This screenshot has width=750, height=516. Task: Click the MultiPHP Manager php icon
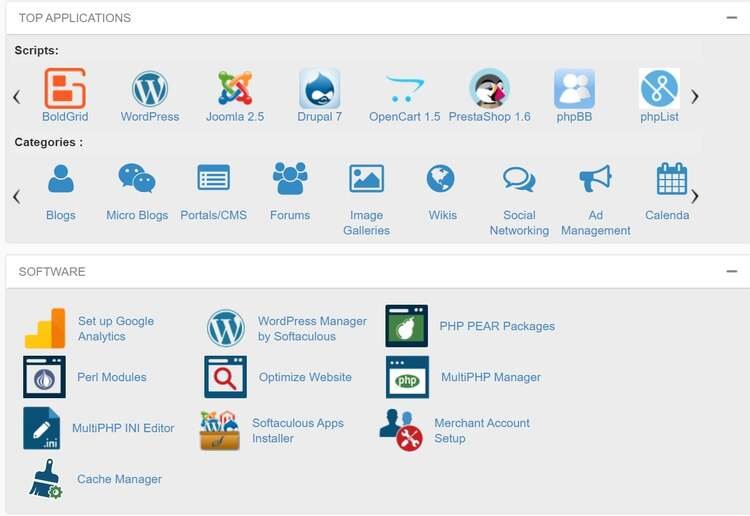(x=407, y=377)
